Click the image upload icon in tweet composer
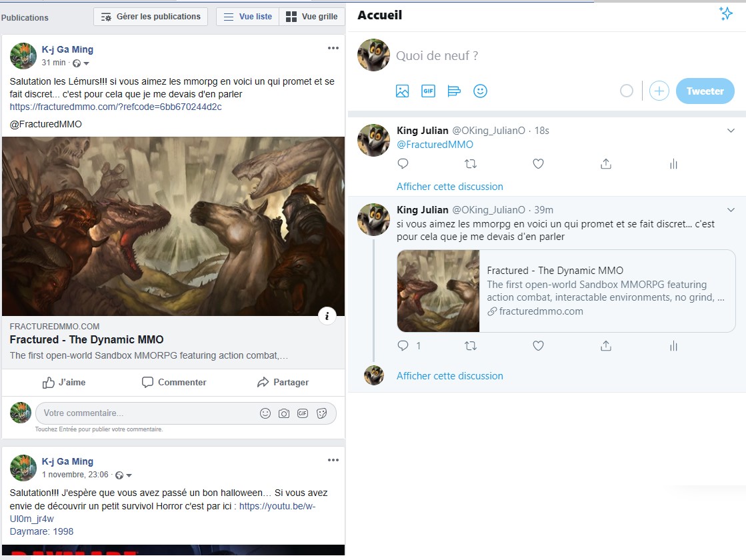Image resolution: width=746 pixels, height=560 pixels. pos(402,91)
